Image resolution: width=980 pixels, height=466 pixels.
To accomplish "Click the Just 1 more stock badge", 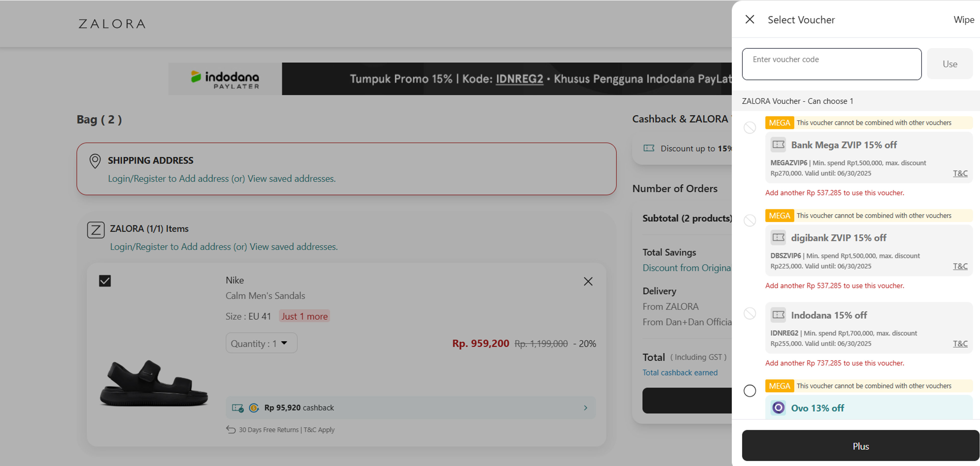I will 304,316.
